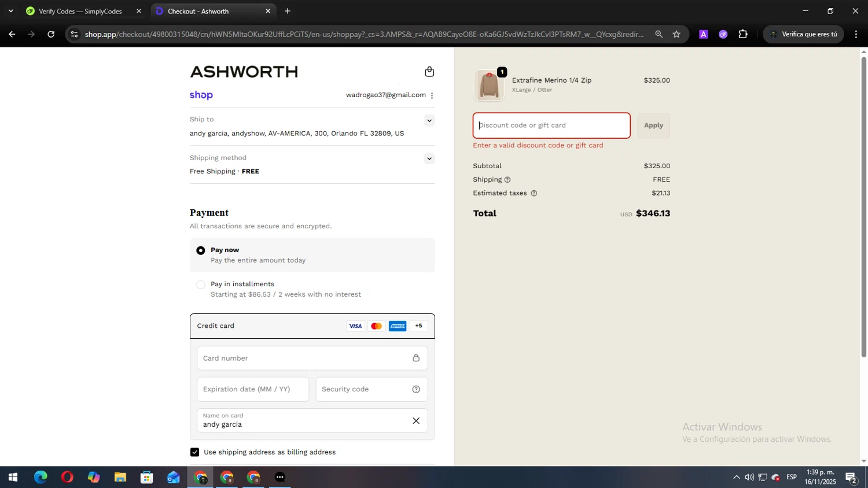Open the round purple extension icon
Image resolution: width=868 pixels, height=488 pixels.
(723, 34)
